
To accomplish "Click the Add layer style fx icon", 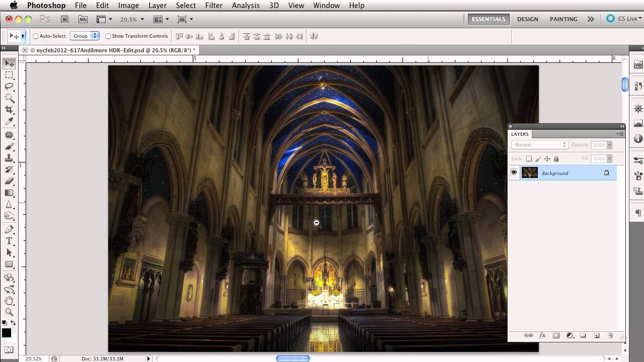I will [542, 335].
